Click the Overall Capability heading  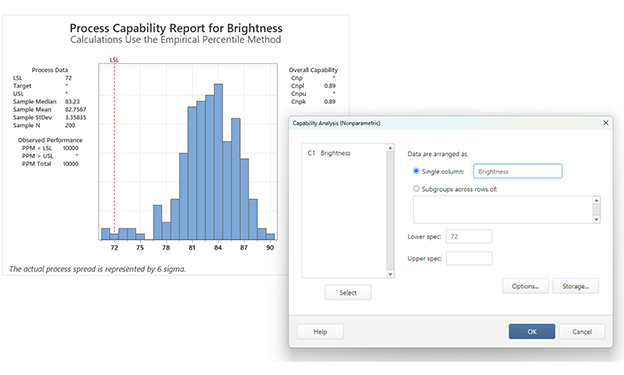[313, 70]
